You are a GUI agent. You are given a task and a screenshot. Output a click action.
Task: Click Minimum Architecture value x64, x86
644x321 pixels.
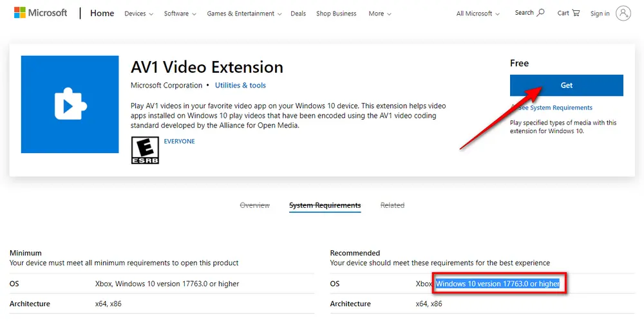pyautogui.click(x=108, y=304)
